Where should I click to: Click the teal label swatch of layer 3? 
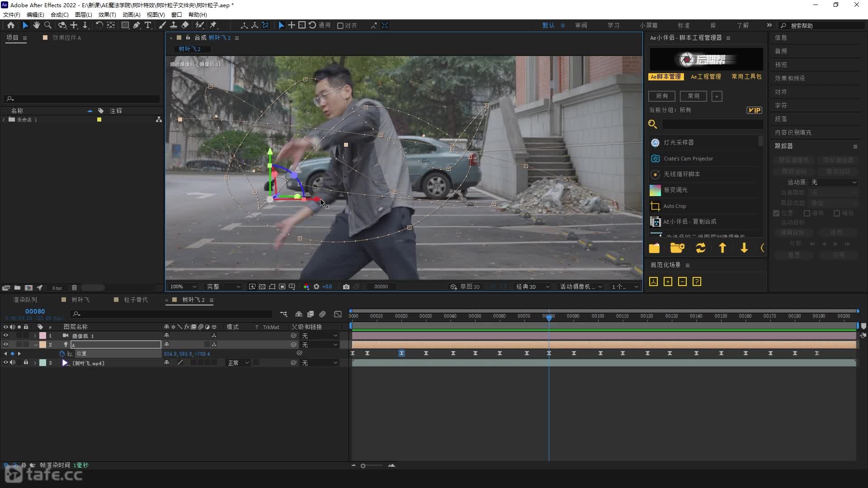tap(42, 363)
